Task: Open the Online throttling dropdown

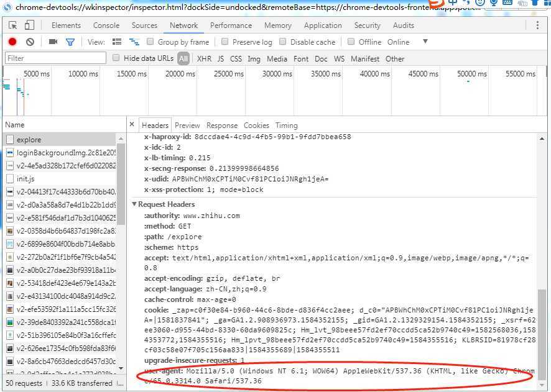Action: [398, 42]
